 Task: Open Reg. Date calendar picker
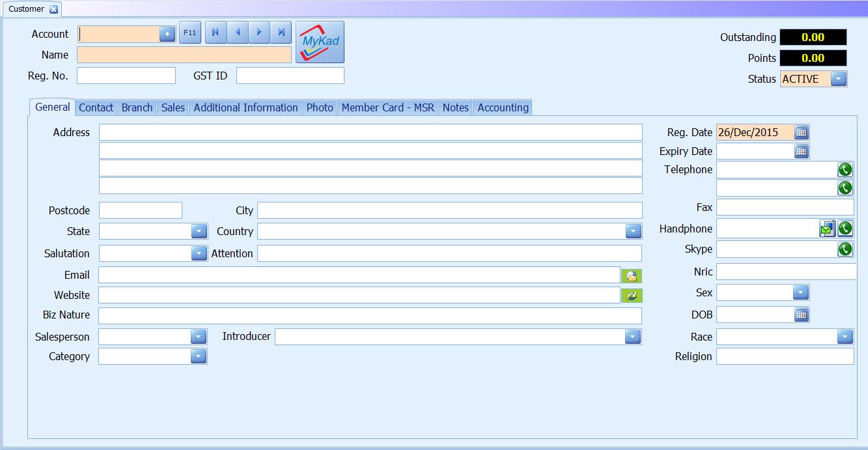tap(802, 132)
